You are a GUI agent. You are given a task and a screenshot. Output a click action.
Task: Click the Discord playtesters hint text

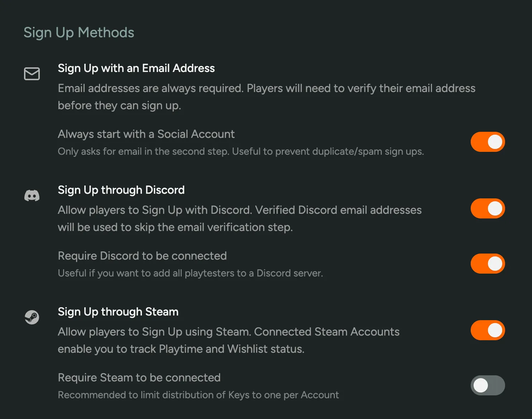(x=190, y=273)
